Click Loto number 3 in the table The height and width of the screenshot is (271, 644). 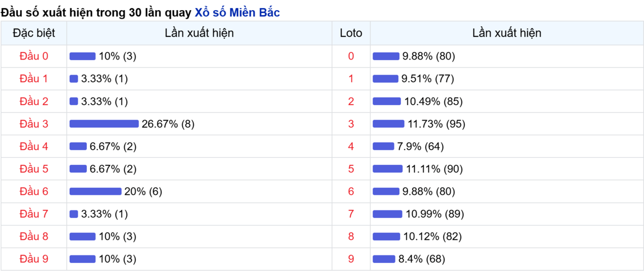pyautogui.click(x=351, y=124)
